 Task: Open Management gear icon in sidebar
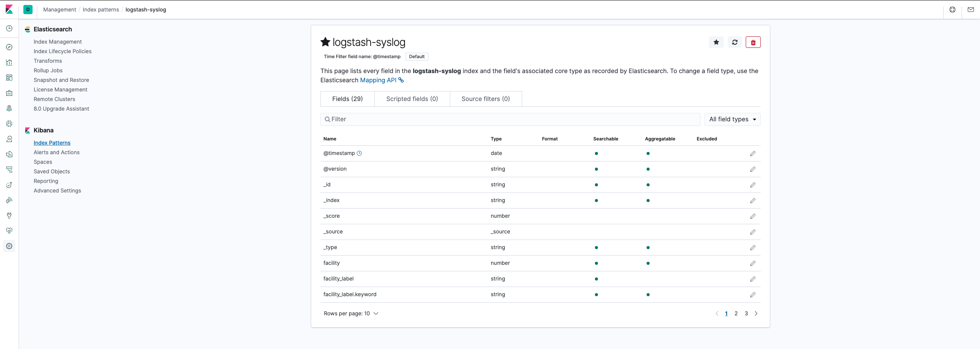[x=9, y=246]
